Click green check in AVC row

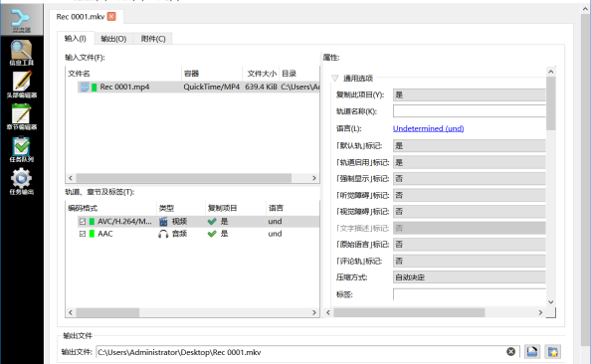point(212,221)
